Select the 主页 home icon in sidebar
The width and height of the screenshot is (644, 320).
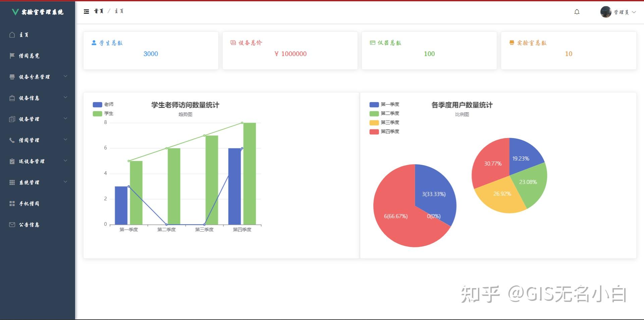12,35
